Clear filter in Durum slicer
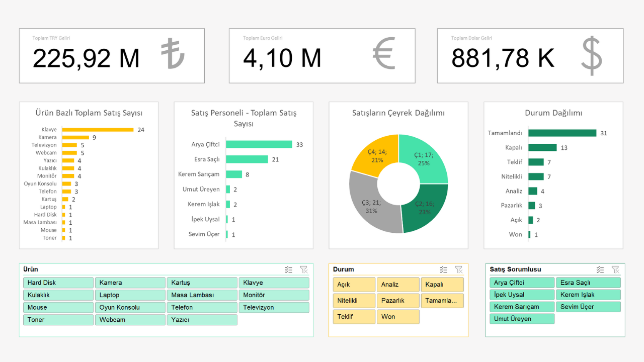 click(458, 269)
